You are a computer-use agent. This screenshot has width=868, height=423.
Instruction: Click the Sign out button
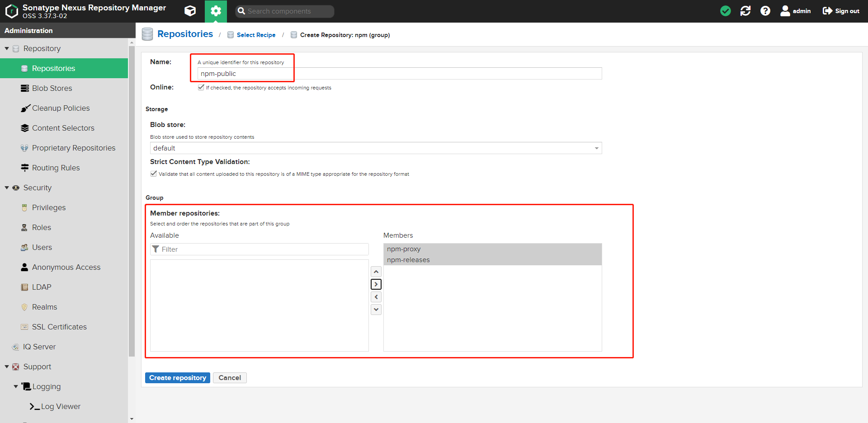(x=841, y=11)
